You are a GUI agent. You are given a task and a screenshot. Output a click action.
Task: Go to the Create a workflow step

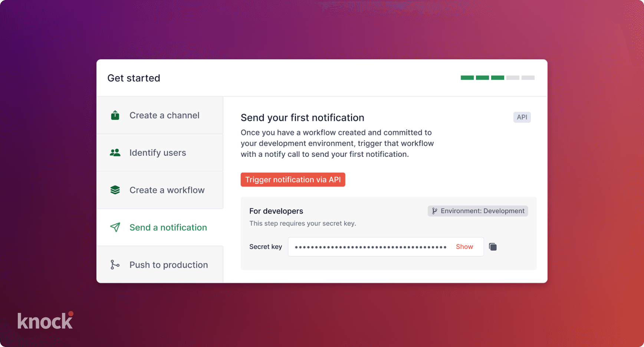pyautogui.click(x=167, y=190)
